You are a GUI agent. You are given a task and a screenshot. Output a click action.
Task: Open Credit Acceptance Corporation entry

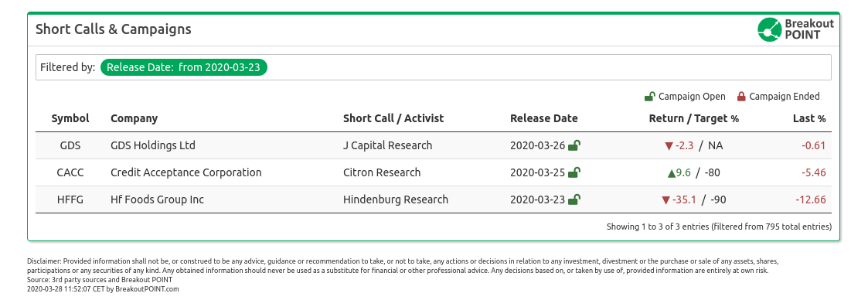(186, 172)
